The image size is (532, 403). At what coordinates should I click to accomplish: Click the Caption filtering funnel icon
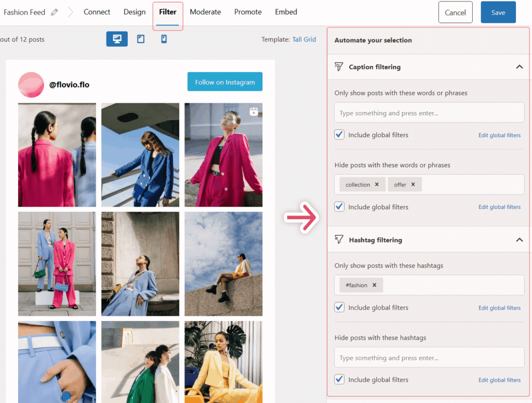339,66
